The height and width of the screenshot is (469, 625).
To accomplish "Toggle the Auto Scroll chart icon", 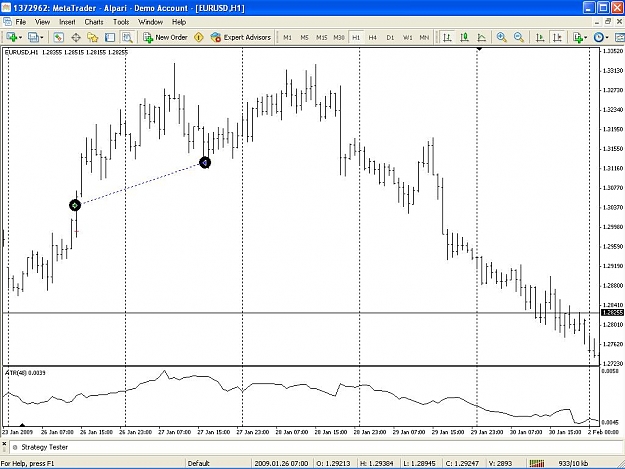I will point(540,37).
